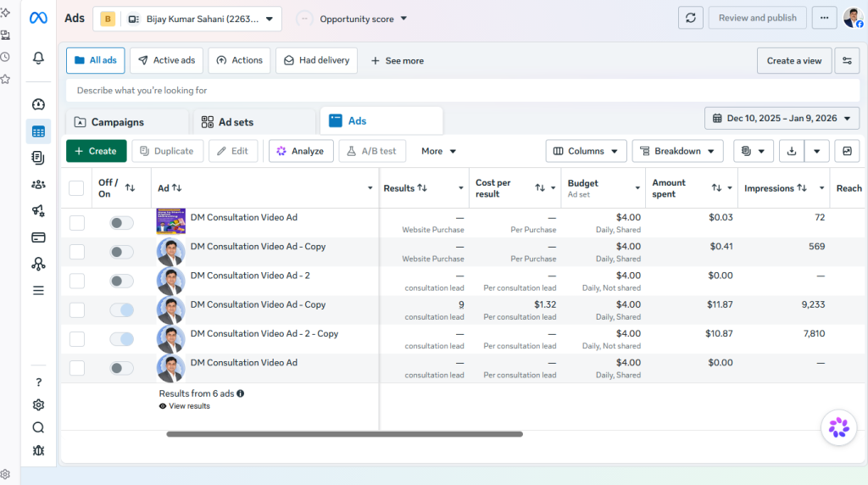The image size is (868, 485).
Task: Open the reports dropdown beside Breakdown
Action: 753,151
